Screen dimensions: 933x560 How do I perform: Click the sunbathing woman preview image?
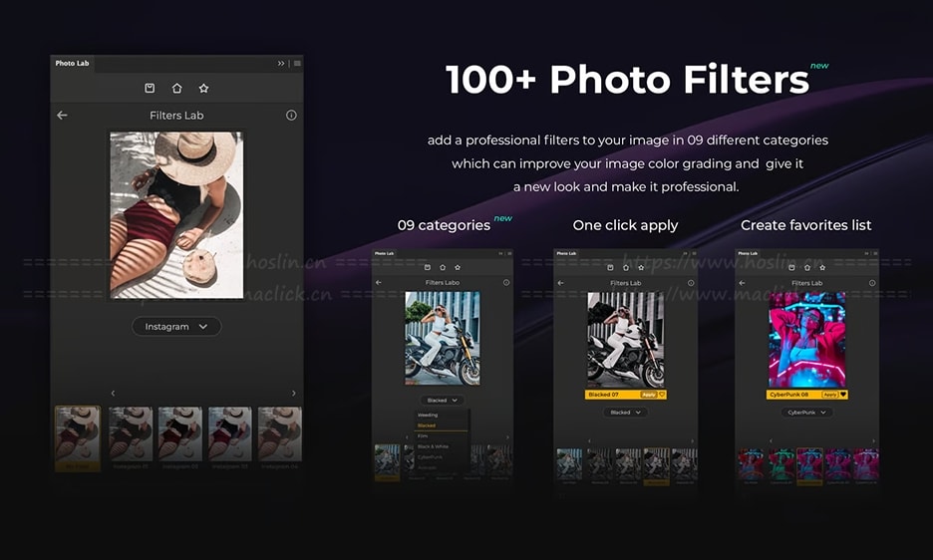(x=176, y=215)
